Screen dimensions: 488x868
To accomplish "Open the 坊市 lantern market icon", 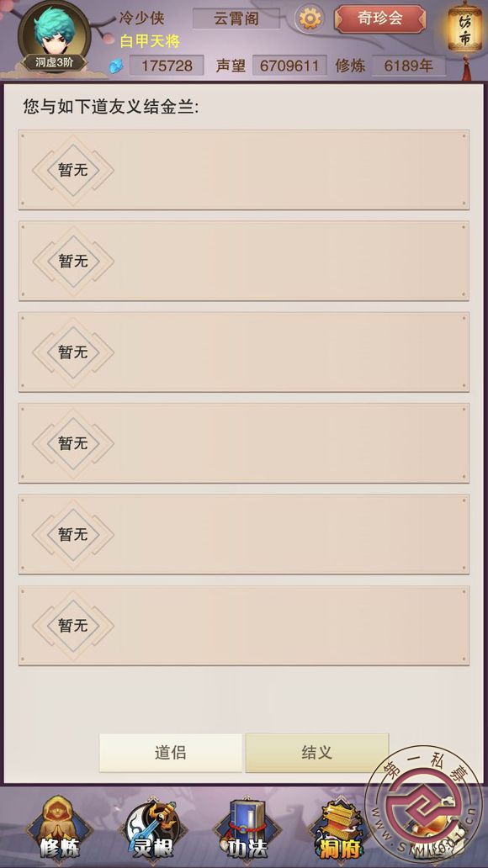I will coord(464,32).
